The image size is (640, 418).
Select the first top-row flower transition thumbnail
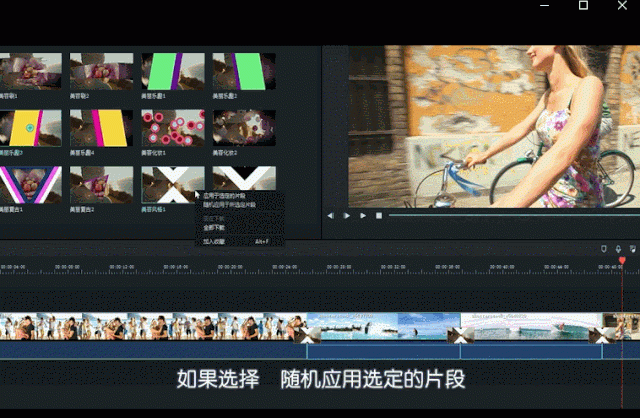31,71
